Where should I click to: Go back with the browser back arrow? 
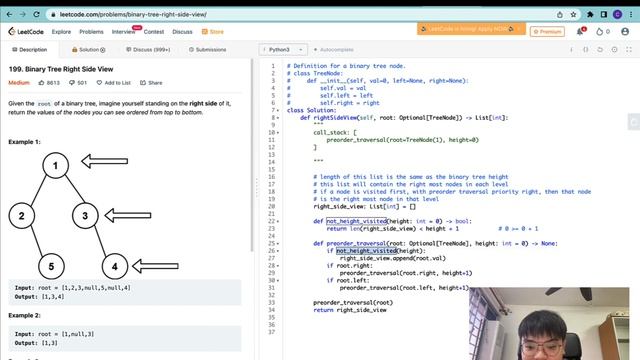click(x=9, y=14)
